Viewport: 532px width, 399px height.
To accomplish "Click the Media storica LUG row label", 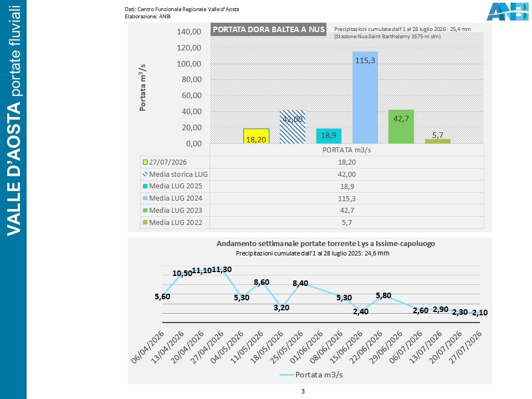I will pyautogui.click(x=178, y=175).
